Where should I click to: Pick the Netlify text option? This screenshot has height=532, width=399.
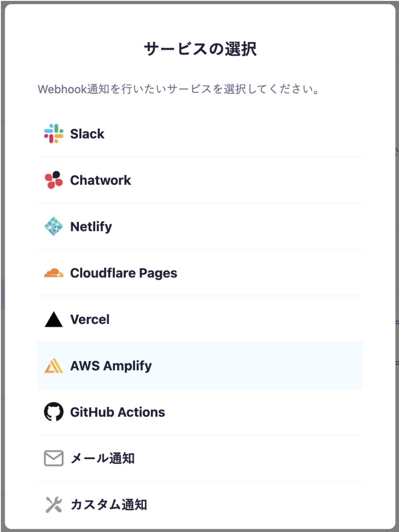point(91,227)
